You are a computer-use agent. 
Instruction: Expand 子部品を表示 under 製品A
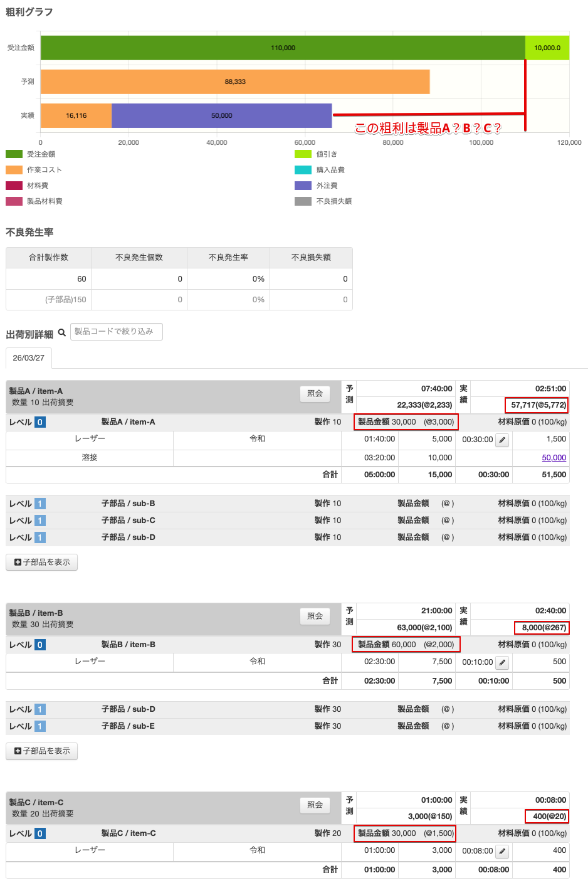42,563
